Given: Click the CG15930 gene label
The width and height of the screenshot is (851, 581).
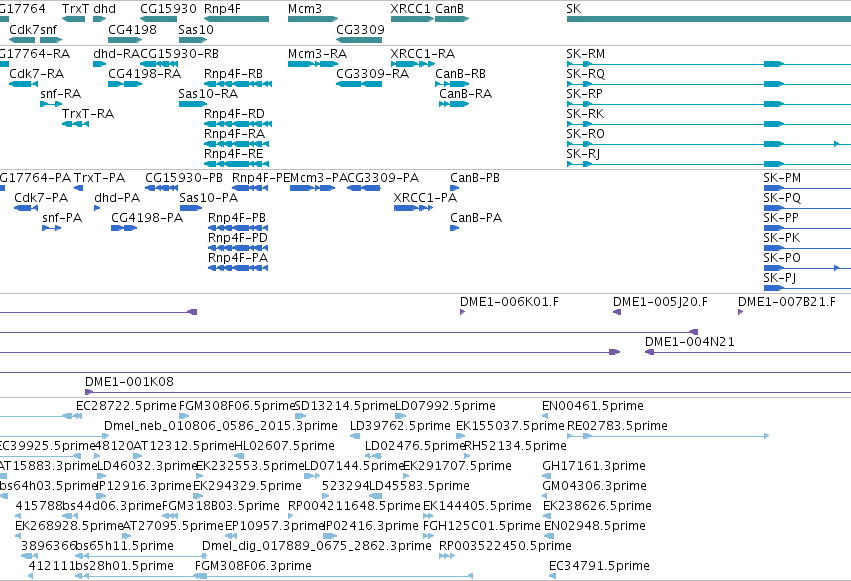Looking at the screenshot, I should coord(168,9).
